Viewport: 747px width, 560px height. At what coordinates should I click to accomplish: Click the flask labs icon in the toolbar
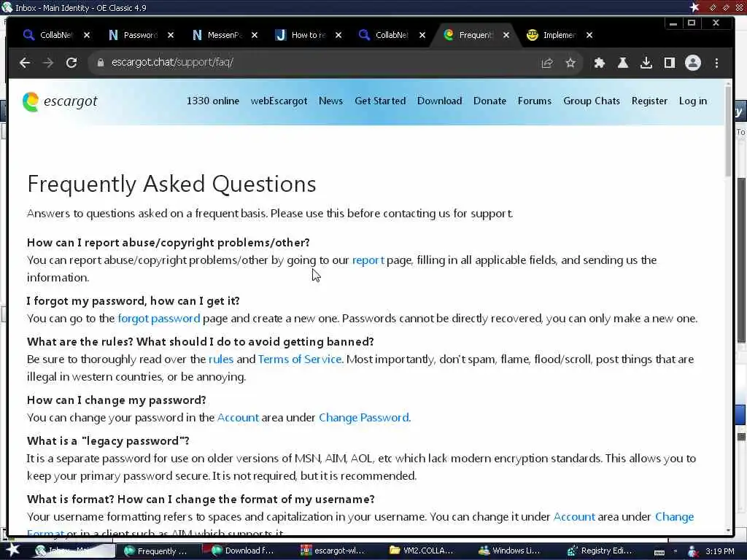(623, 63)
